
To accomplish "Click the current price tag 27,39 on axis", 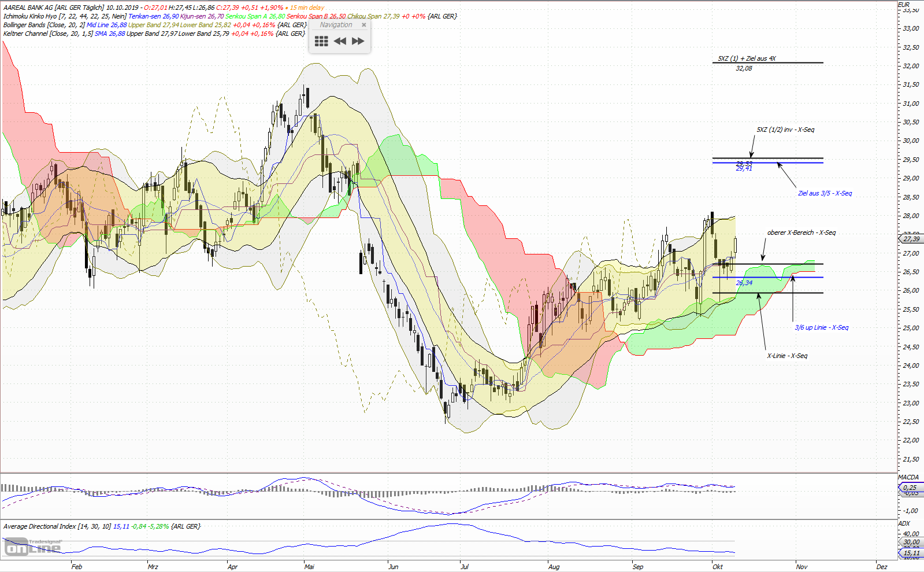I will tap(911, 239).
